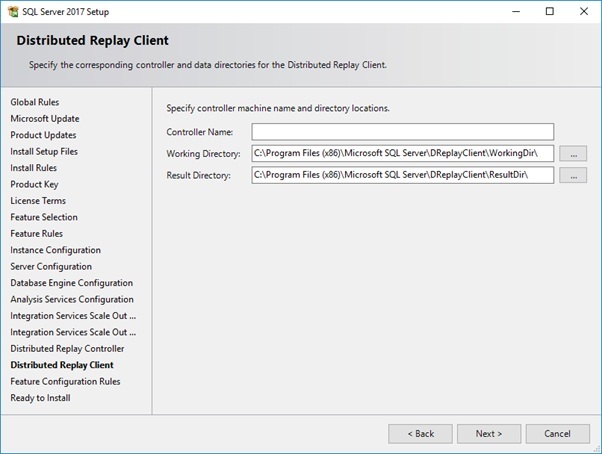Select Install Setup Files step

pyautogui.click(x=44, y=152)
